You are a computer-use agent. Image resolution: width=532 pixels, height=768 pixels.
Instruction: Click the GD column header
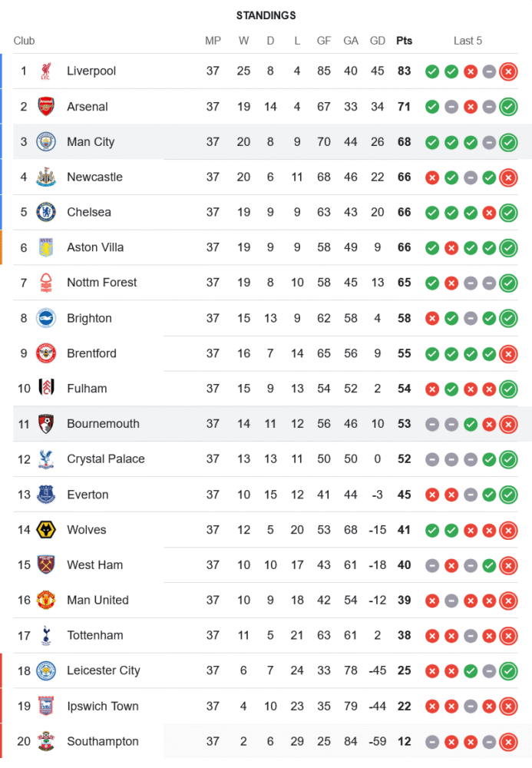(x=378, y=41)
